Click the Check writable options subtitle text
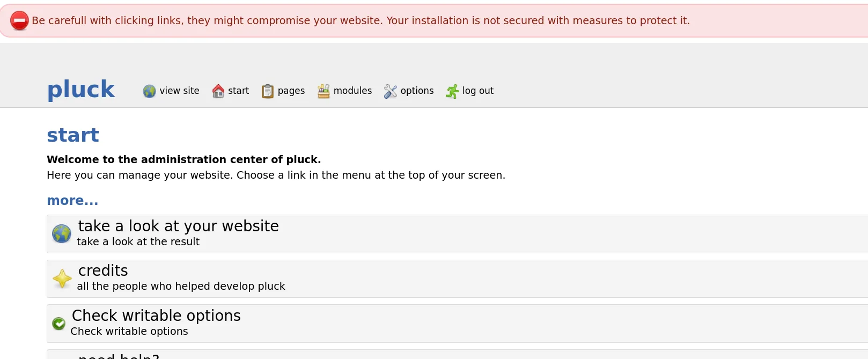Screen dimensions: 868x359 [129, 332]
